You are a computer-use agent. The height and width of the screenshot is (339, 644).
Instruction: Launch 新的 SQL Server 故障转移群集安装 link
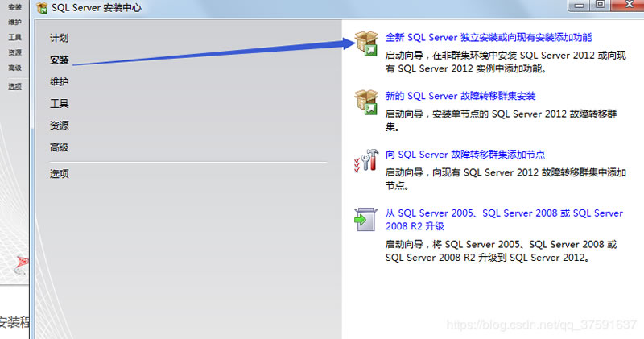point(460,96)
